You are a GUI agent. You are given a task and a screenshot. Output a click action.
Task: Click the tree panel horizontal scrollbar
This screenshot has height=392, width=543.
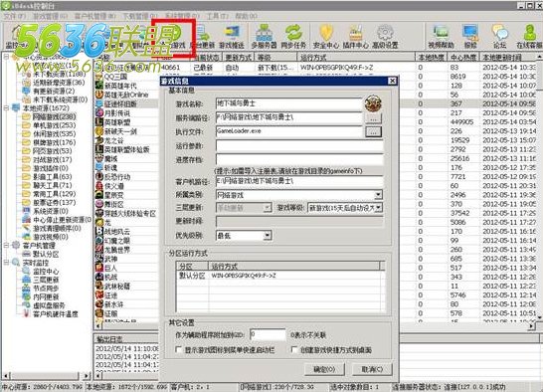click(x=47, y=375)
